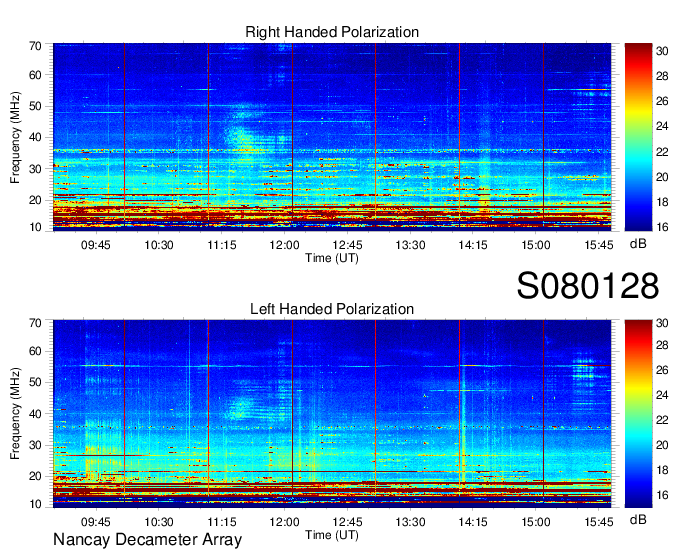Click the 20 MHz tick of the bottom plot
This screenshot has width=680, height=552.
pos(35,477)
